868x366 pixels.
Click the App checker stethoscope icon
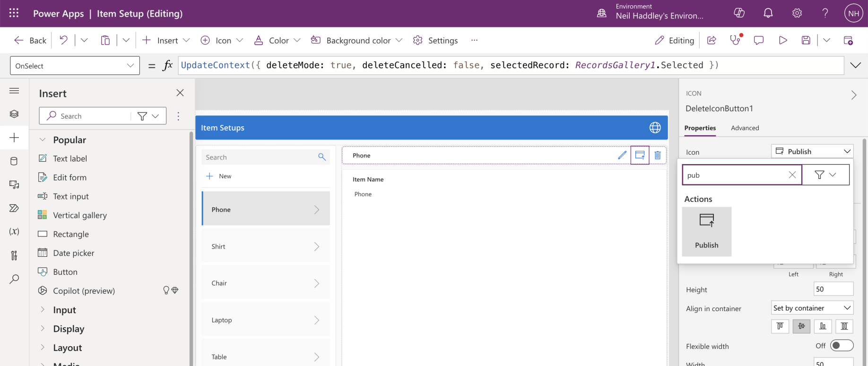(x=735, y=40)
